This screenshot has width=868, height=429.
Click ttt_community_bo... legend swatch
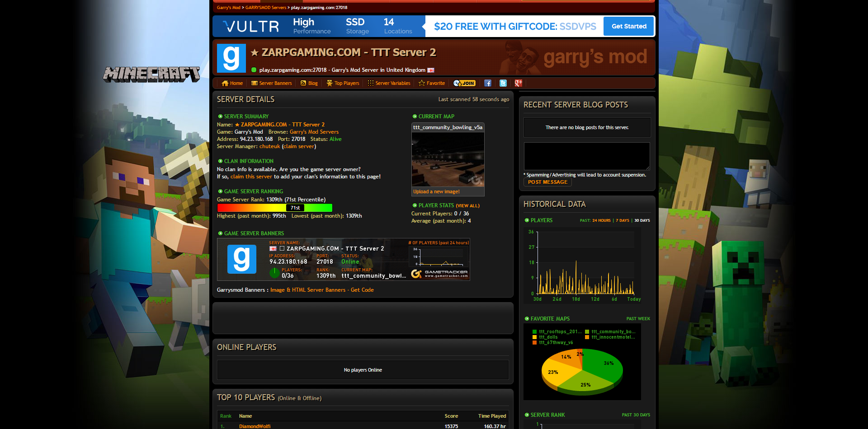587,332
